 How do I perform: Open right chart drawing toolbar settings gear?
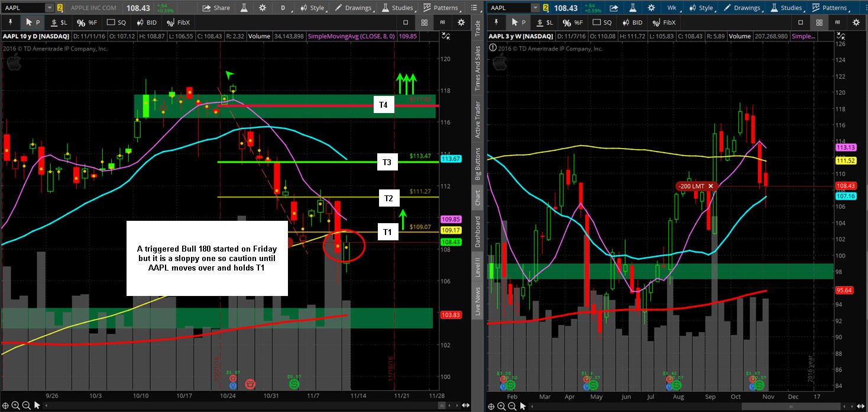[x=856, y=22]
